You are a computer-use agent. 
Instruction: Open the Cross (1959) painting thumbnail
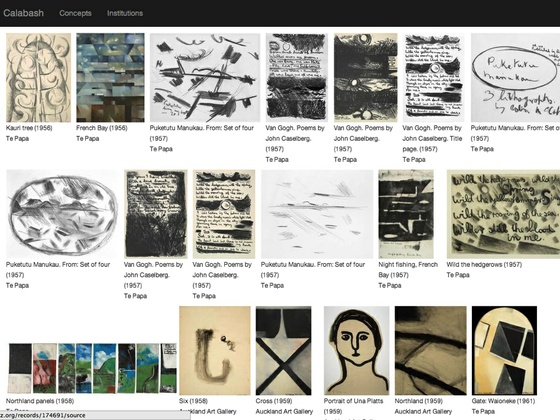[x=284, y=351]
